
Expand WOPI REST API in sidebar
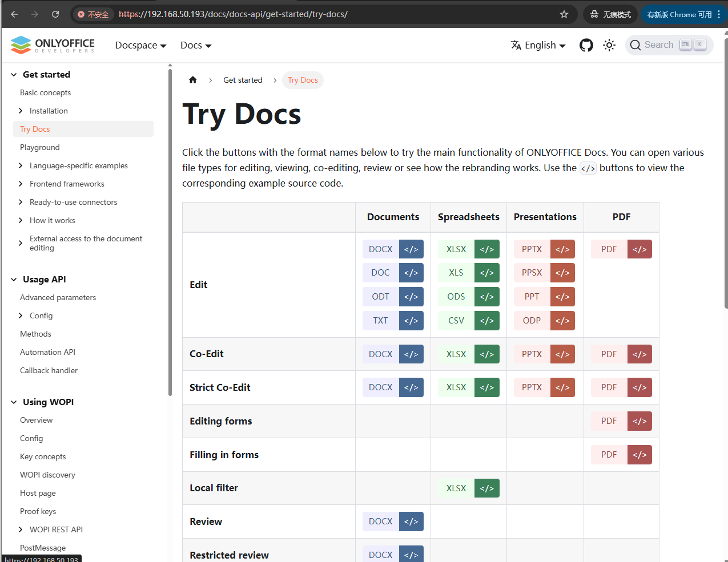(x=21, y=529)
